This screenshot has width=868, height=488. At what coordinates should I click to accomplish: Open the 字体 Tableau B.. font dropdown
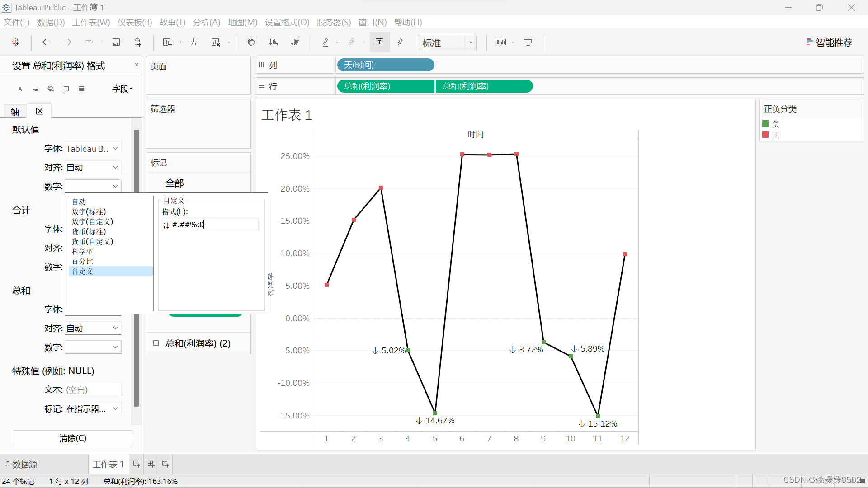point(93,149)
